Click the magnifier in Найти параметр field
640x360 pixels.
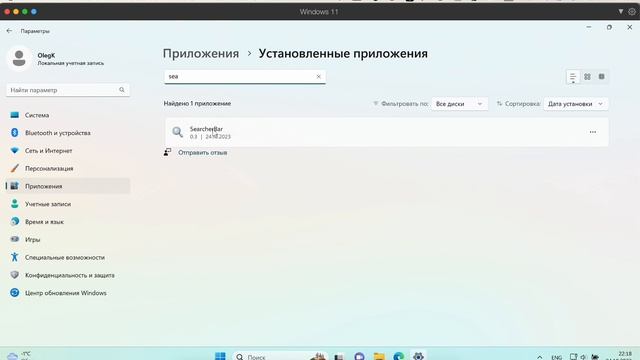[122, 90]
